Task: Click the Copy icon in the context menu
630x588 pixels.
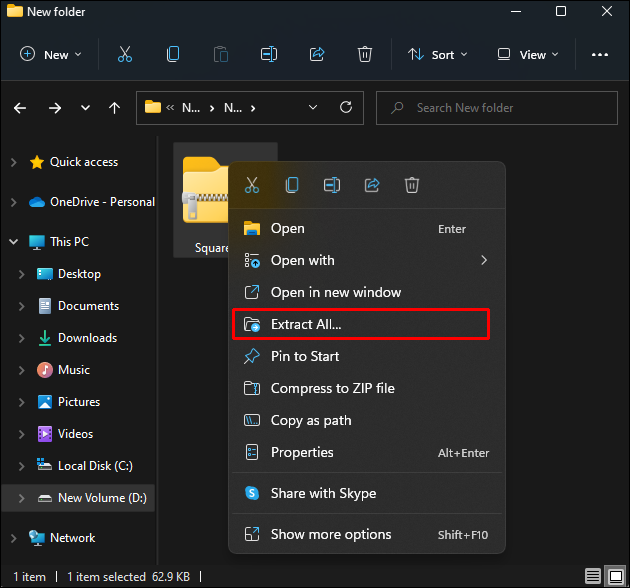Action: [x=292, y=185]
